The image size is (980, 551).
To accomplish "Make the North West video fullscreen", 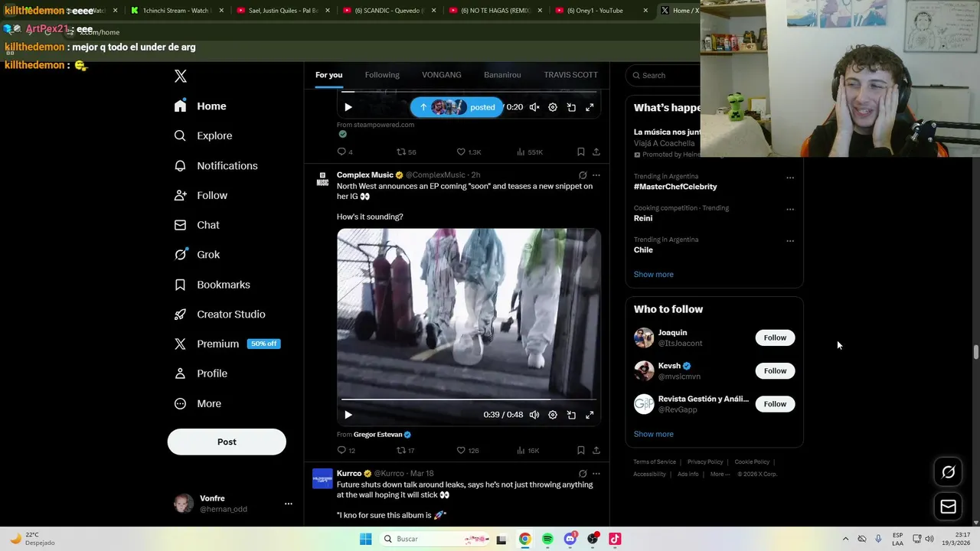I will pos(590,415).
